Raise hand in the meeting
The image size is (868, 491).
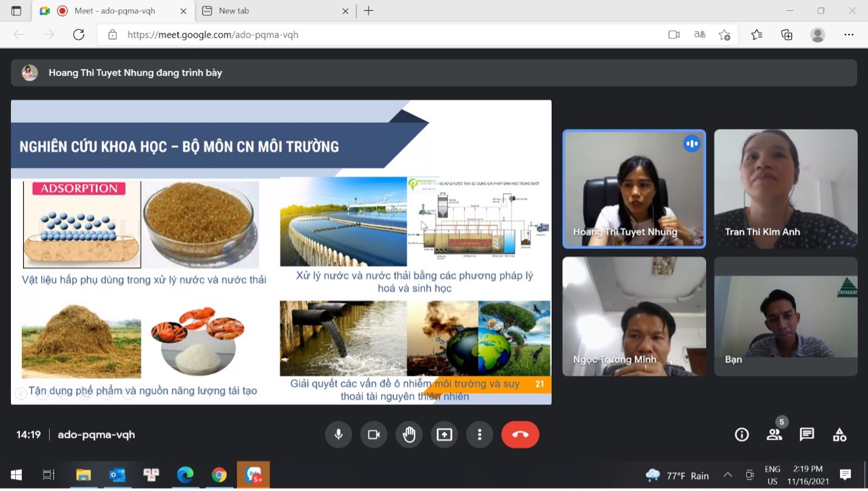pos(409,435)
